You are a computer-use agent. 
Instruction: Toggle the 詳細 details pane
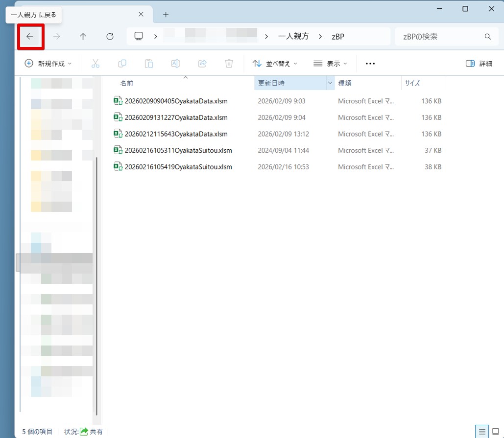[x=479, y=64]
